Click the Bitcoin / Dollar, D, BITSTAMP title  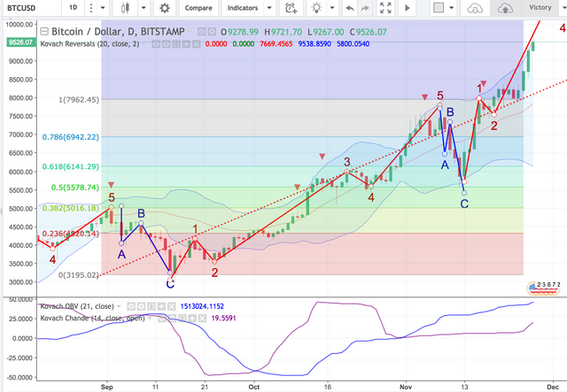coord(118,32)
